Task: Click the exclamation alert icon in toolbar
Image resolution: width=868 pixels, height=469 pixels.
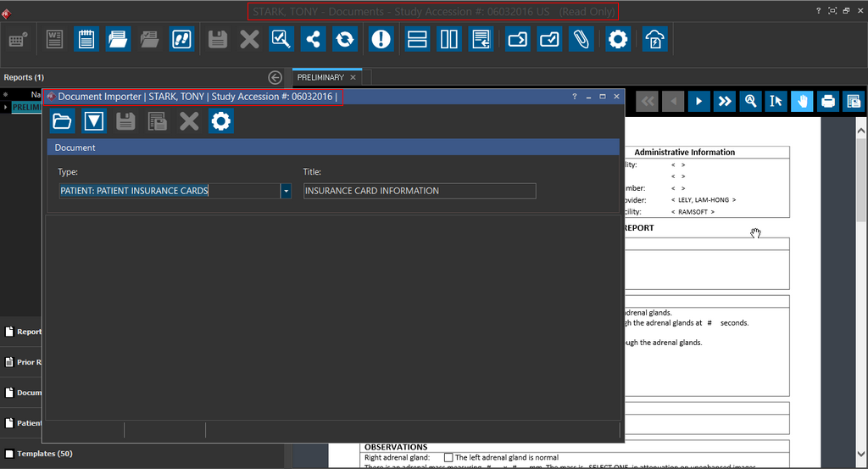Action: coord(381,39)
